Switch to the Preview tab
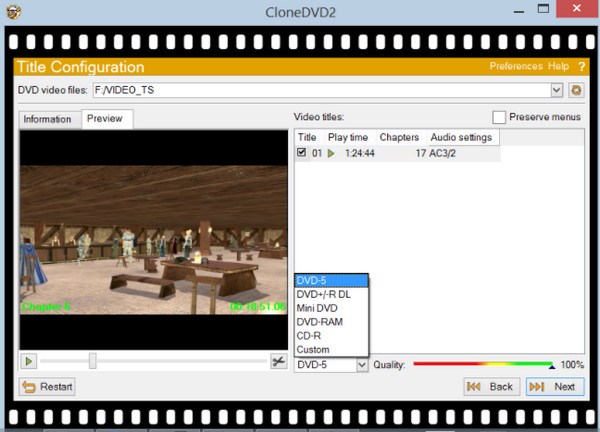This screenshot has height=432, width=600. tap(107, 119)
